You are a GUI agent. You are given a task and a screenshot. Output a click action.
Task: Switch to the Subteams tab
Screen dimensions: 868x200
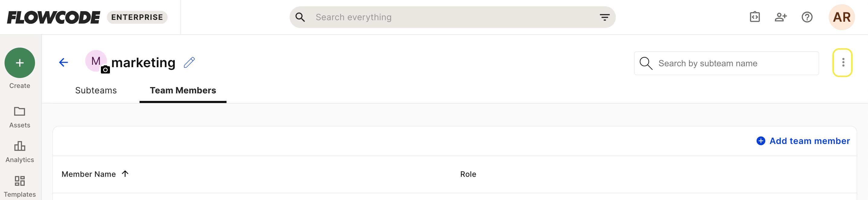(96, 90)
